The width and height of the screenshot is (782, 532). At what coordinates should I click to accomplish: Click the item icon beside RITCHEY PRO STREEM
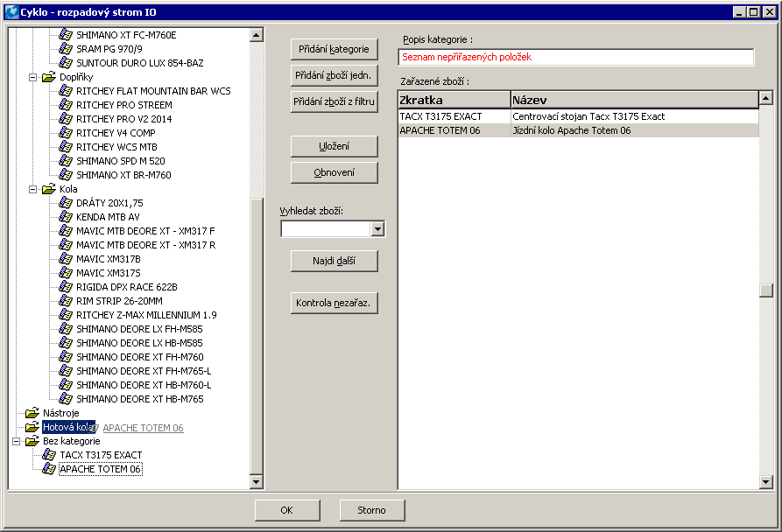[x=66, y=105]
